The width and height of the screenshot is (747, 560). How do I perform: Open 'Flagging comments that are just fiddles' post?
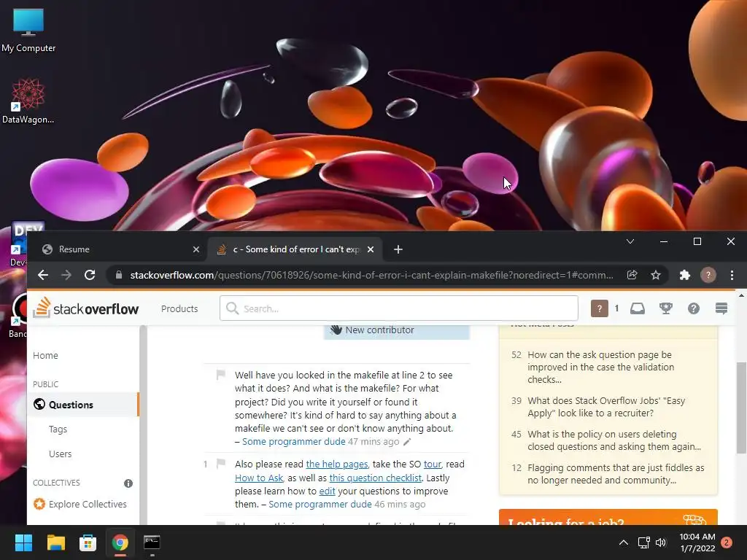tap(616, 474)
